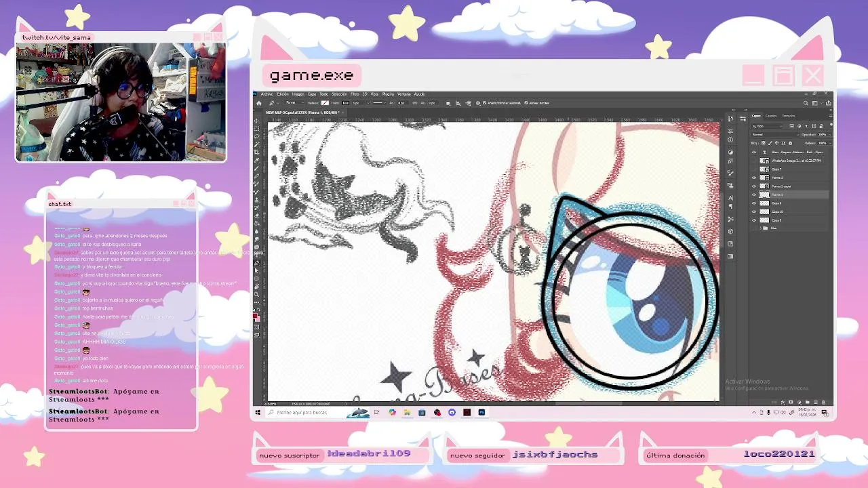Hide the Forma 2 copia layer
This screenshot has height=488, width=868.
pos(754,186)
